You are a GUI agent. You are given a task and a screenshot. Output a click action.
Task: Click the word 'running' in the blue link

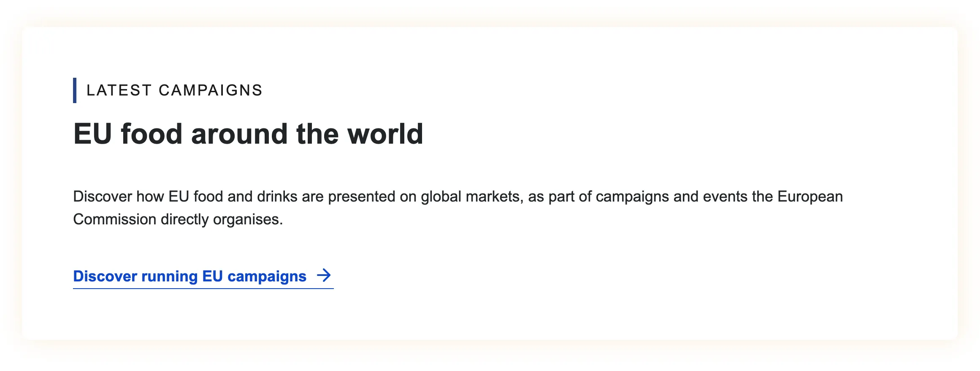tap(169, 276)
